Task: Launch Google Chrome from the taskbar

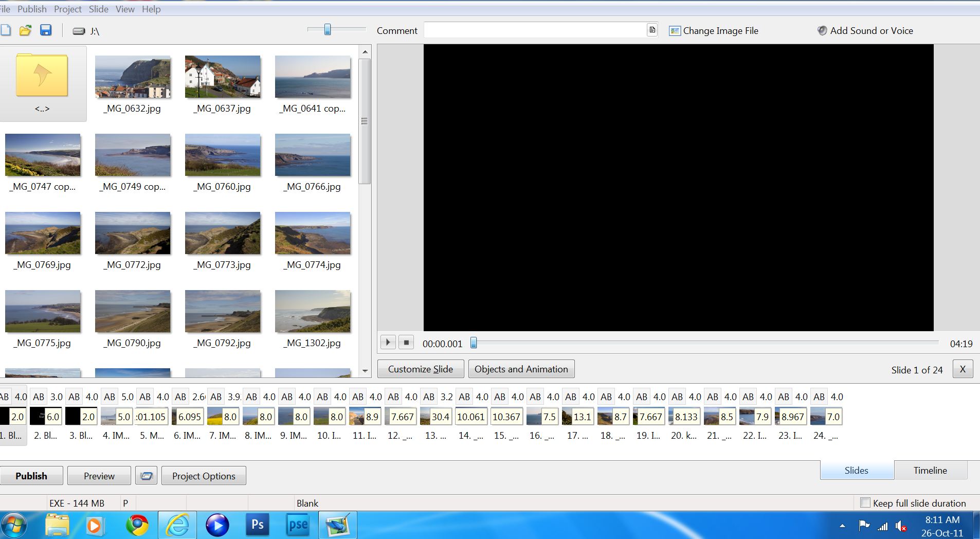Action: pos(137,525)
